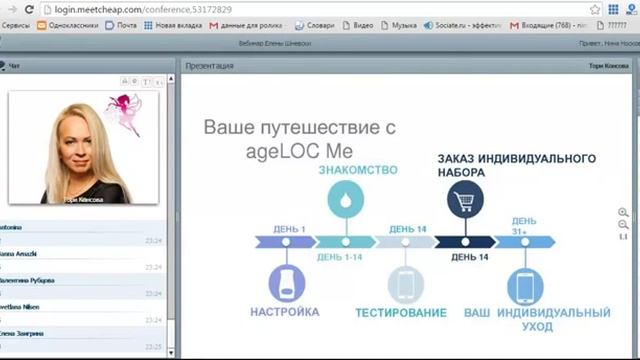Select the Amazki chat message name
The height and width of the screenshot is (360, 640).
pyautogui.click(x=18, y=254)
